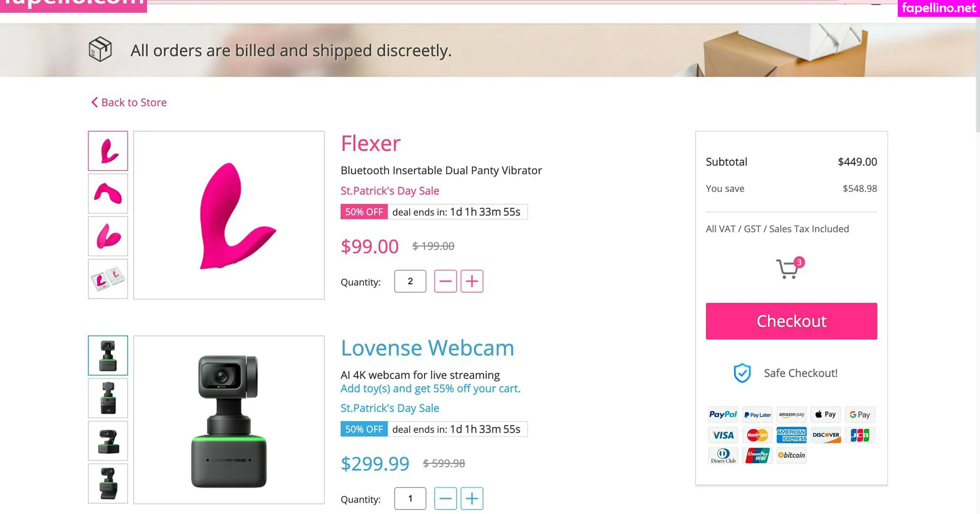
Task: Increase the Lovense Webcam quantity
Action: (x=472, y=499)
